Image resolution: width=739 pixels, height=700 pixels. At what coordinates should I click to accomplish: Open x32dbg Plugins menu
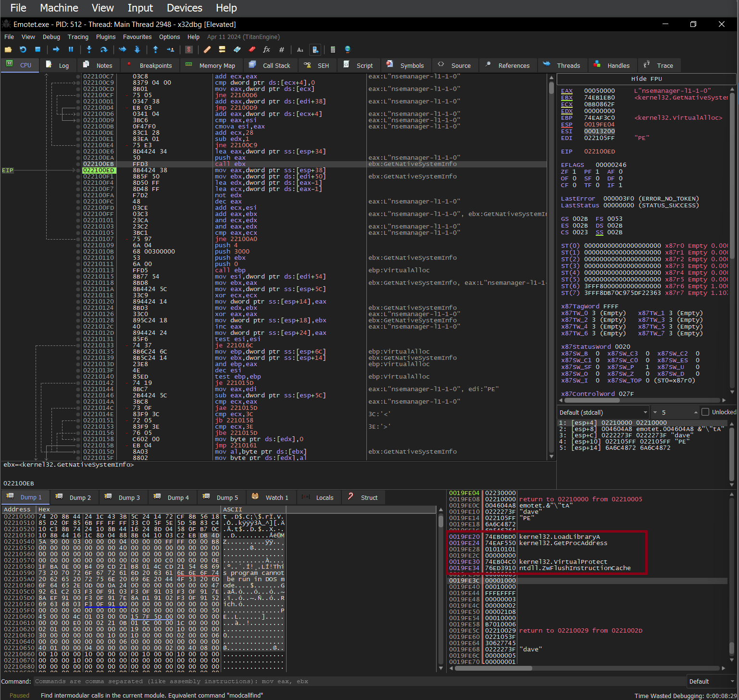[106, 37]
